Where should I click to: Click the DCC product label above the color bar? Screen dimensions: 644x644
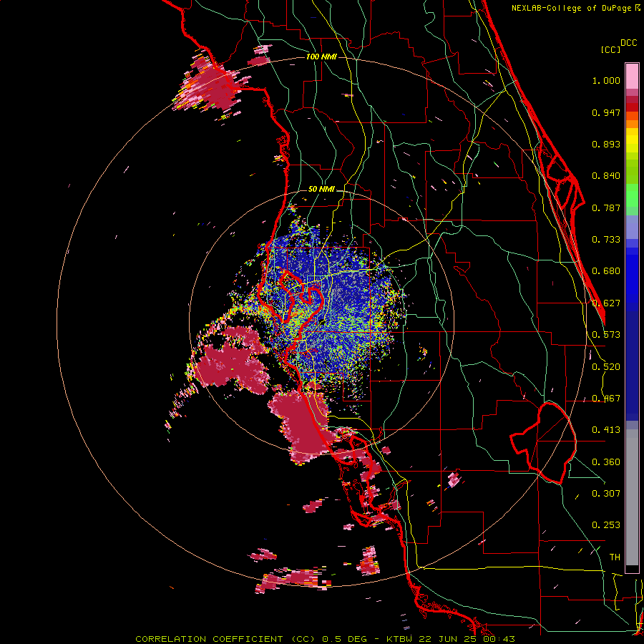(629, 43)
